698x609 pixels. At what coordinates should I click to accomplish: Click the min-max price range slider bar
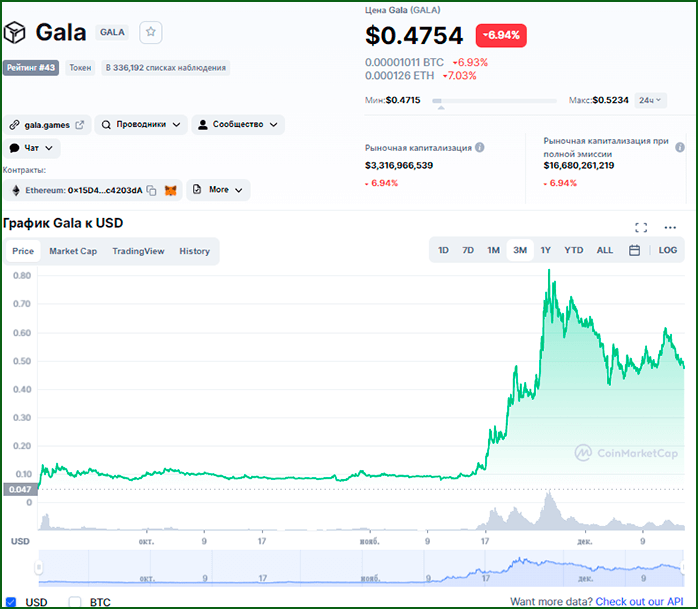(x=495, y=101)
